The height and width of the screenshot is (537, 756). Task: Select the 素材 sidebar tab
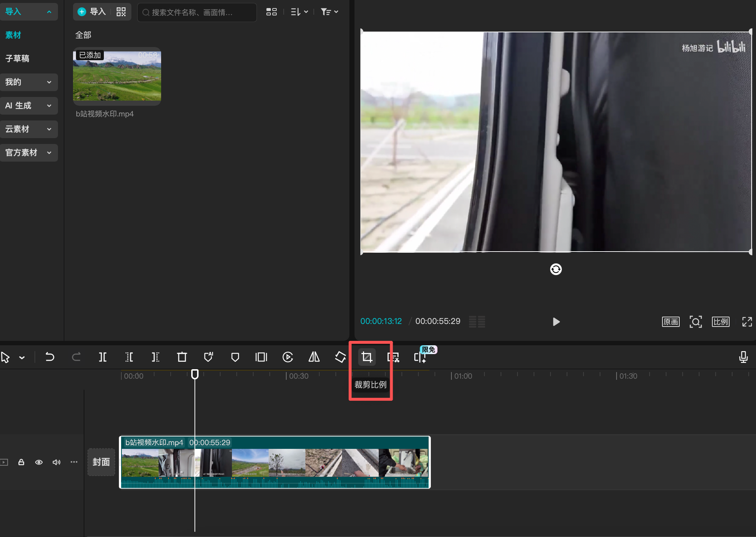[x=13, y=35]
